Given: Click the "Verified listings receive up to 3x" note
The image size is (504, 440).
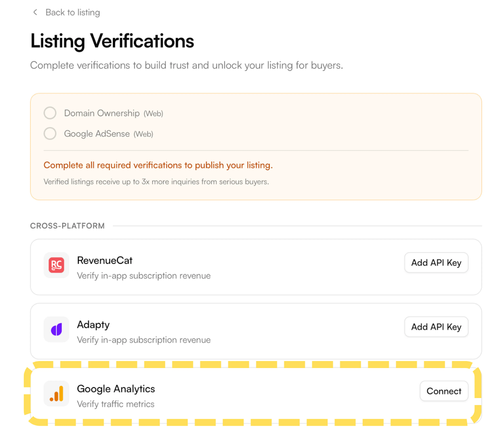Looking at the screenshot, I should point(156,182).
